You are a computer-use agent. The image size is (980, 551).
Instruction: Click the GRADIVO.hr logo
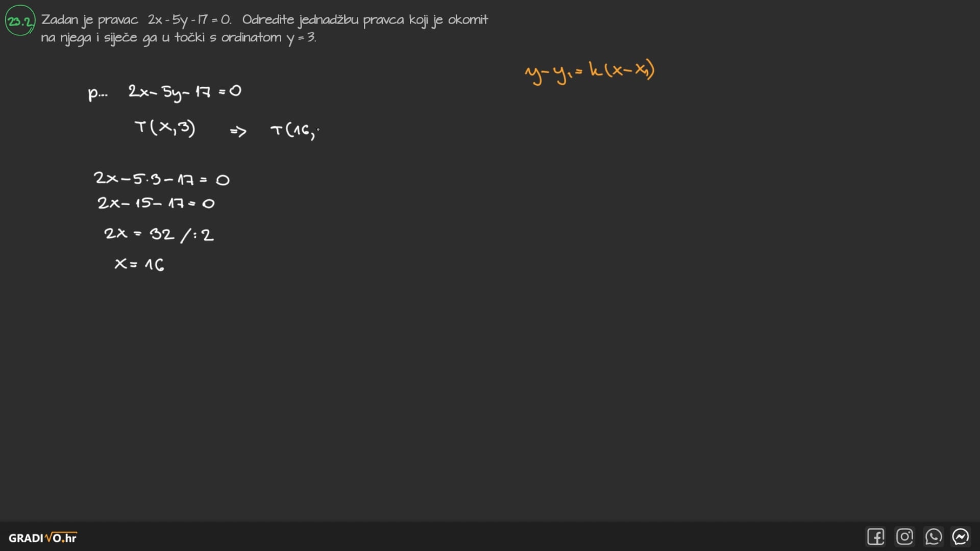tap(43, 538)
